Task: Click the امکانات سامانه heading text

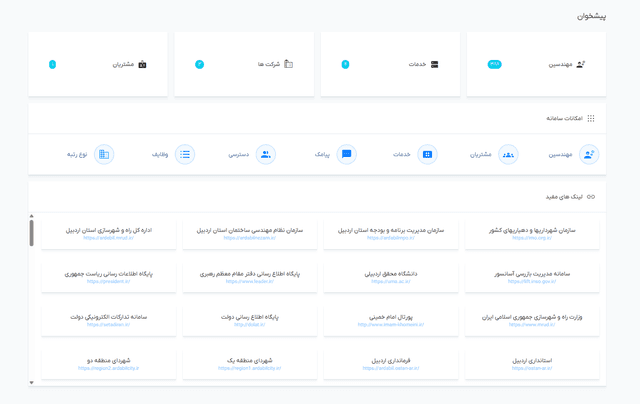Action: pyautogui.click(x=564, y=118)
